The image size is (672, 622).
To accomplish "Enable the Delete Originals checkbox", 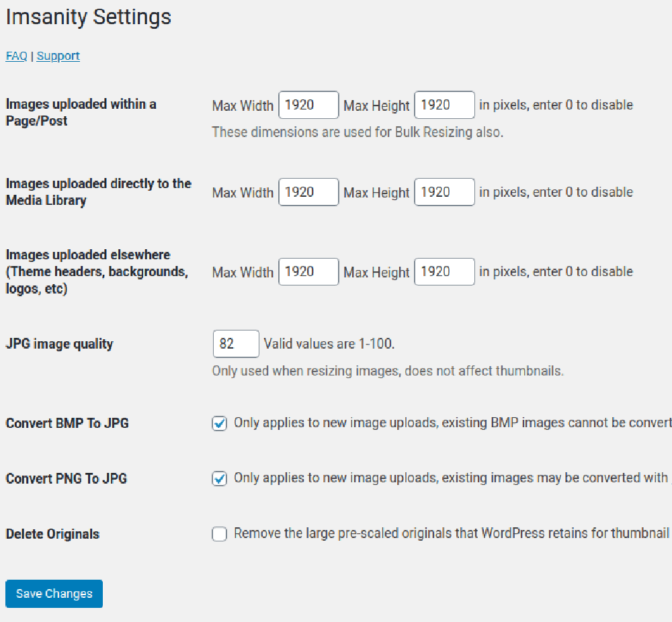I will tap(219, 533).
